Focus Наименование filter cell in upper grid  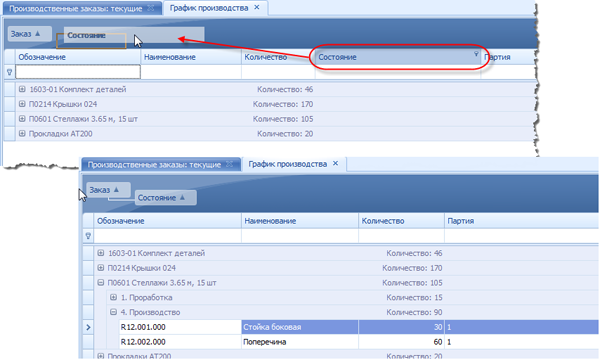[191, 72]
